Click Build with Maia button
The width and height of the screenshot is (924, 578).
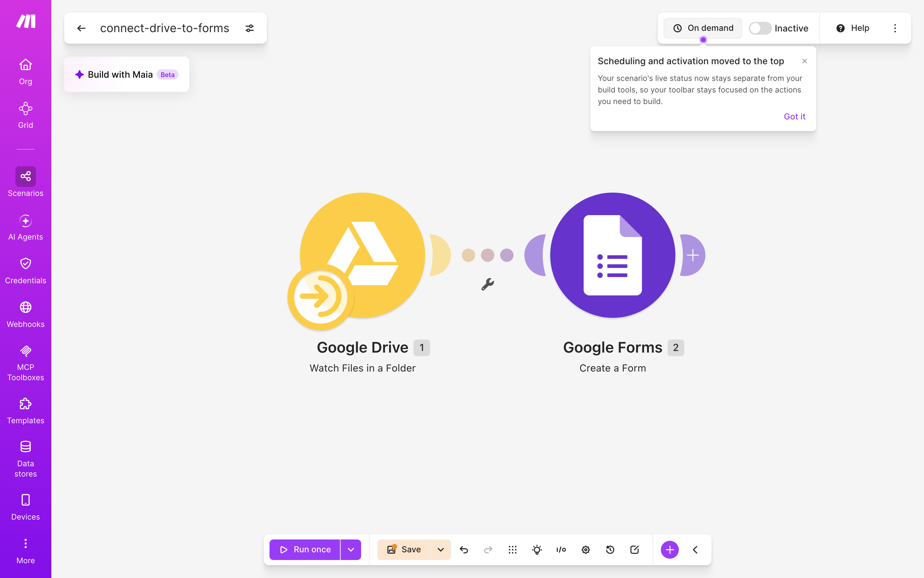point(127,74)
